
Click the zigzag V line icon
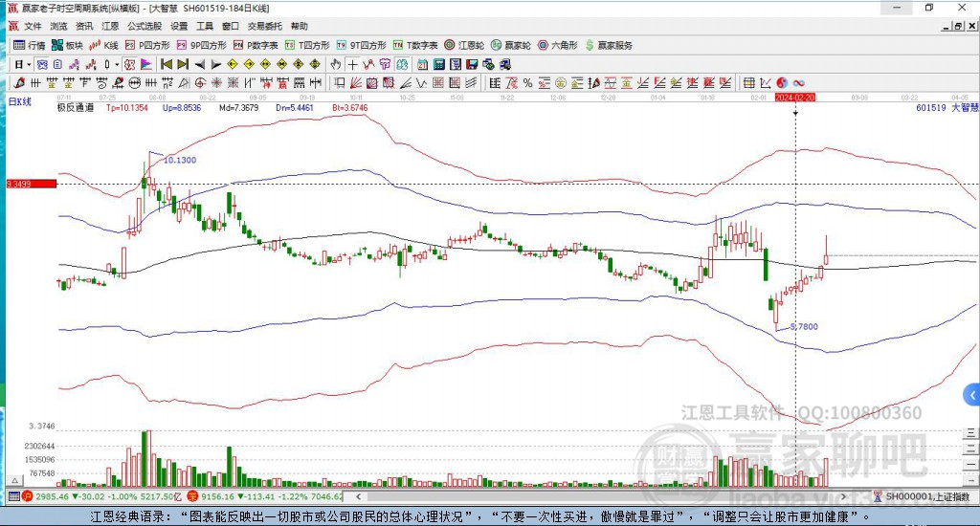coord(422,82)
